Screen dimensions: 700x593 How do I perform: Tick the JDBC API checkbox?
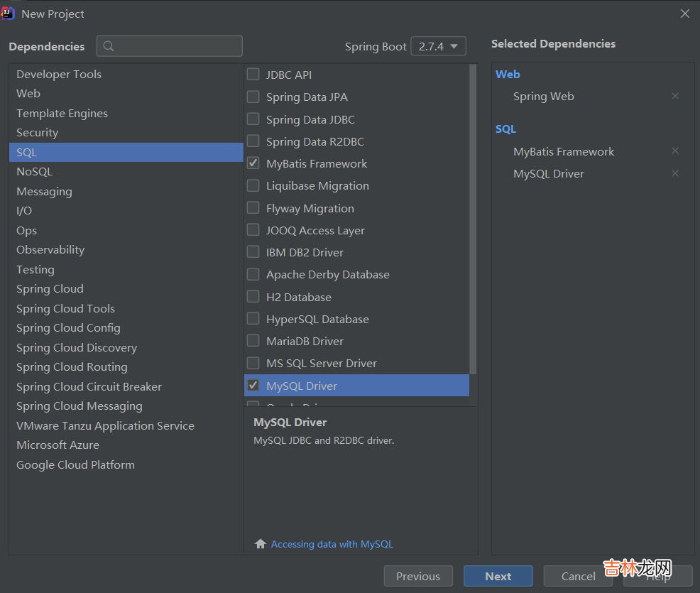[x=253, y=75]
